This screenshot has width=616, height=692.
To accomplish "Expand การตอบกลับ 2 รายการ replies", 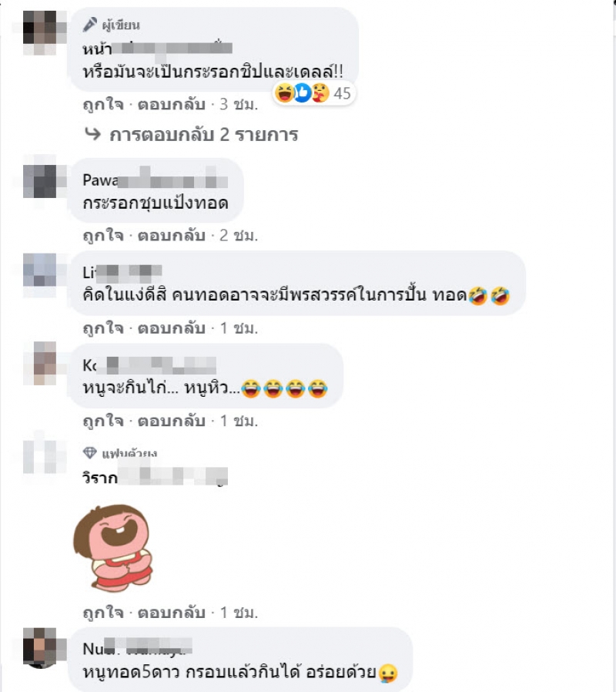I will pos(204,135).
